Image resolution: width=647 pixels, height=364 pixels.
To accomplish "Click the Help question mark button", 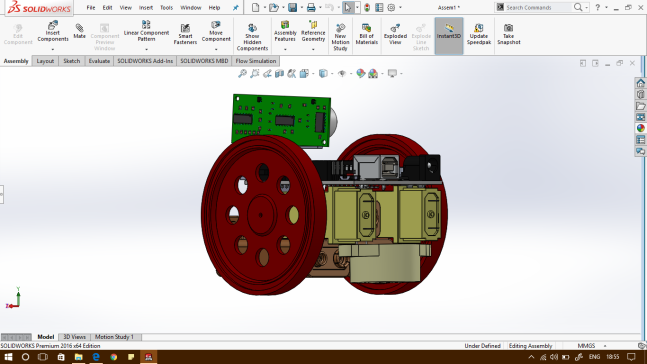I will [x=597, y=7].
